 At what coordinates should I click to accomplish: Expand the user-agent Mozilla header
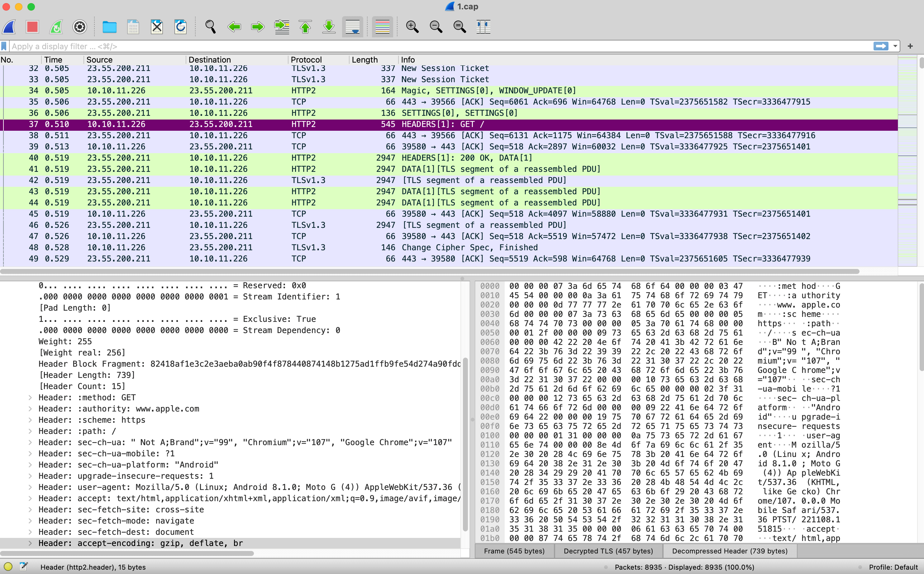tap(30, 487)
